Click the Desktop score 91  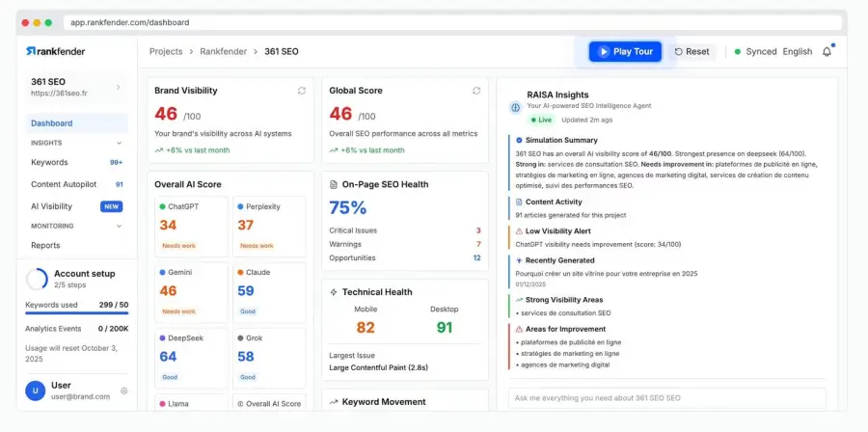[x=445, y=328]
